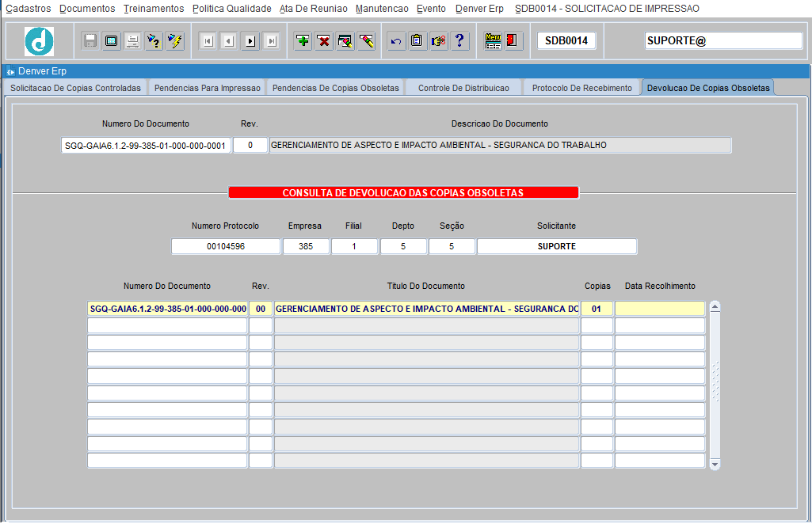Screen dimensions: 812x524
Task: Click first row Titulo Do Documento cell
Action: coord(426,309)
